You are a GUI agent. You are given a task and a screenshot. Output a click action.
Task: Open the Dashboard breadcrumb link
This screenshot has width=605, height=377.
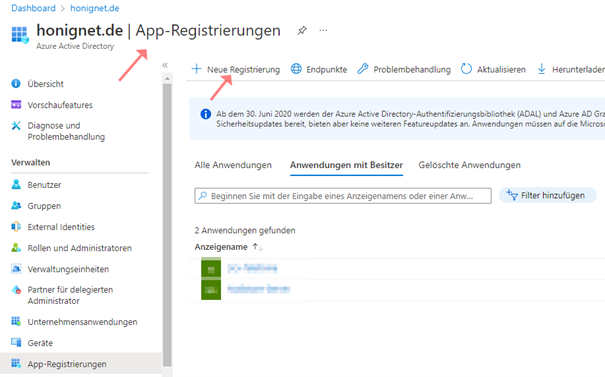(33, 8)
